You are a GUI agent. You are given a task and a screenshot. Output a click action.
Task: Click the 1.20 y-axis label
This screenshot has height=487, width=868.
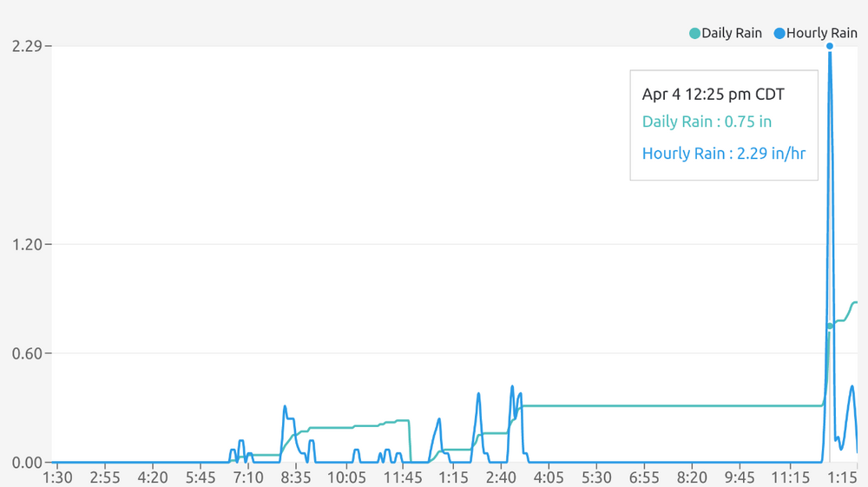click(x=27, y=244)
